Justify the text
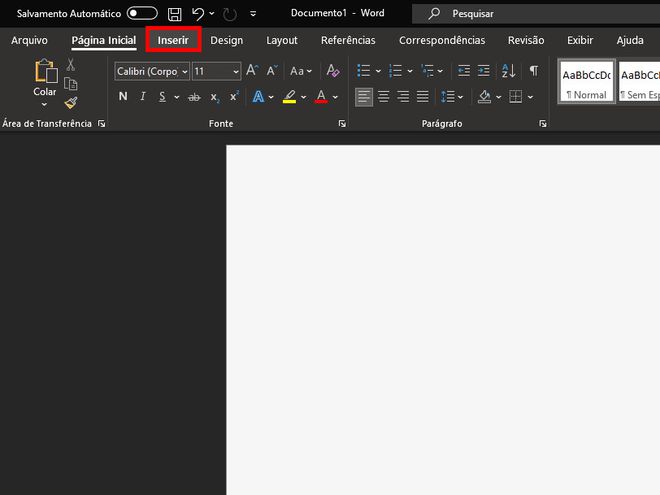 tap(423, 97)
